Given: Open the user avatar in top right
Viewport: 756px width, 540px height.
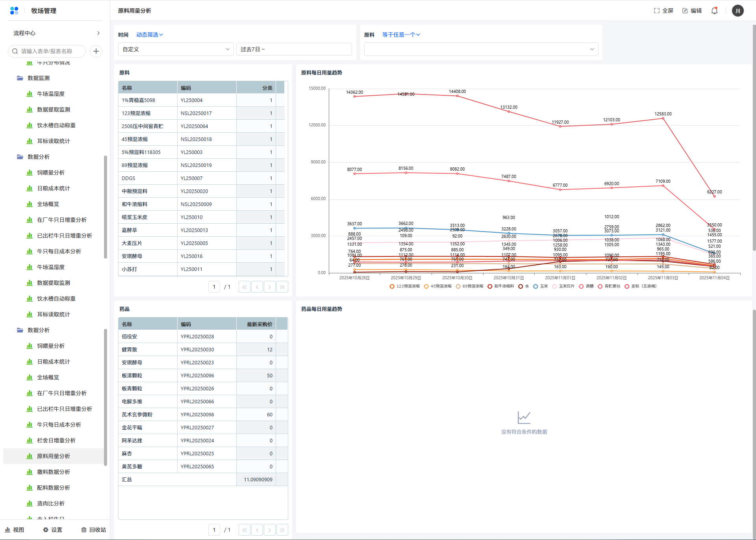Looking at the screenshot, I should (737, 11).
